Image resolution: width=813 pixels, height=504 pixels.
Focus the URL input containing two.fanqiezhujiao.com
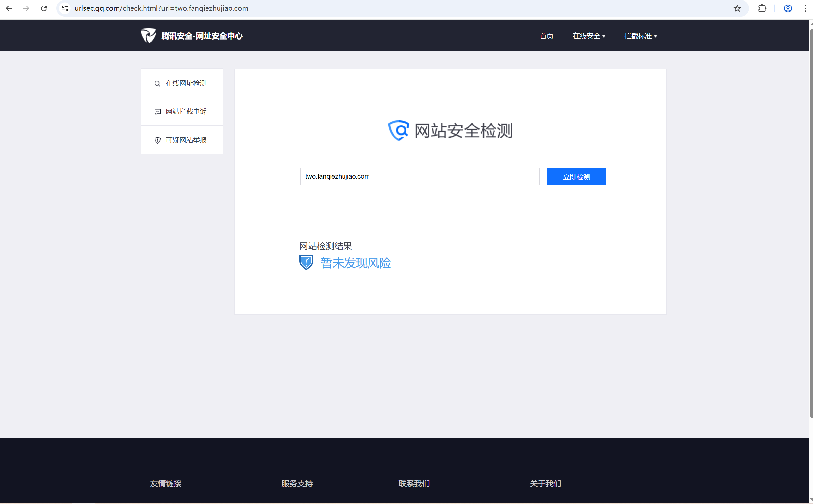[419, 177]
